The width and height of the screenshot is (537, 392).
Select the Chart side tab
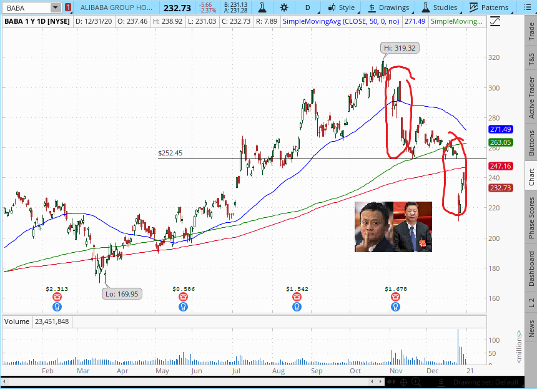(x=531, y=177)
